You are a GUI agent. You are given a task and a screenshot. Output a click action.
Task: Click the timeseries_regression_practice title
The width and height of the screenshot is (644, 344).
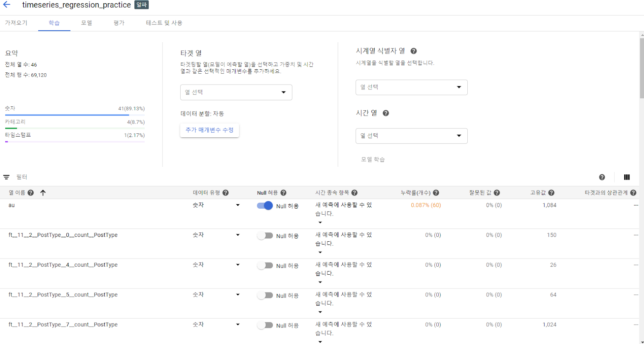tap(76, 5)
